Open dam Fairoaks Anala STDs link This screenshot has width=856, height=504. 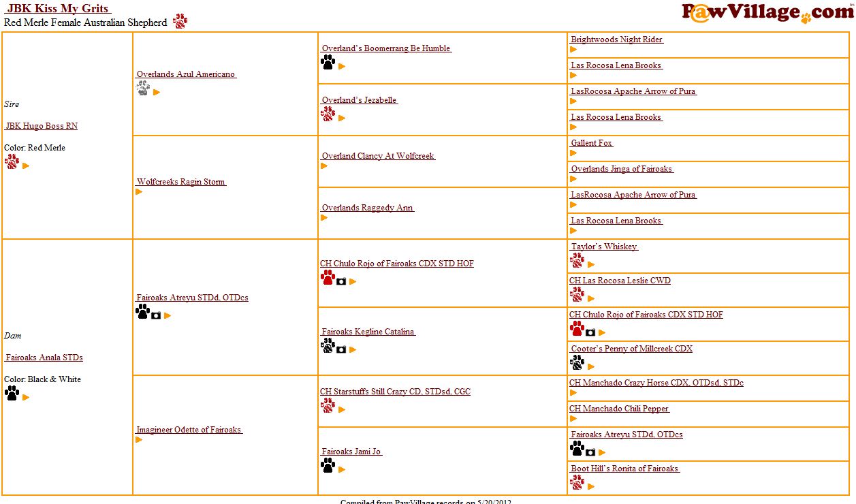[x=44, y=358]
